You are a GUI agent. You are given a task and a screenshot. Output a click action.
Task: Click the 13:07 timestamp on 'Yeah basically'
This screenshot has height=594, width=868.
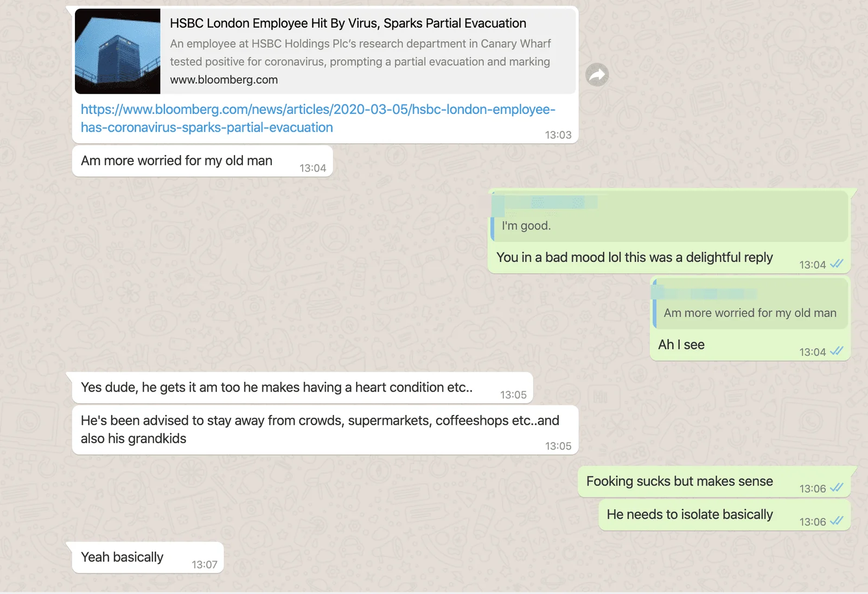(205, 565)
